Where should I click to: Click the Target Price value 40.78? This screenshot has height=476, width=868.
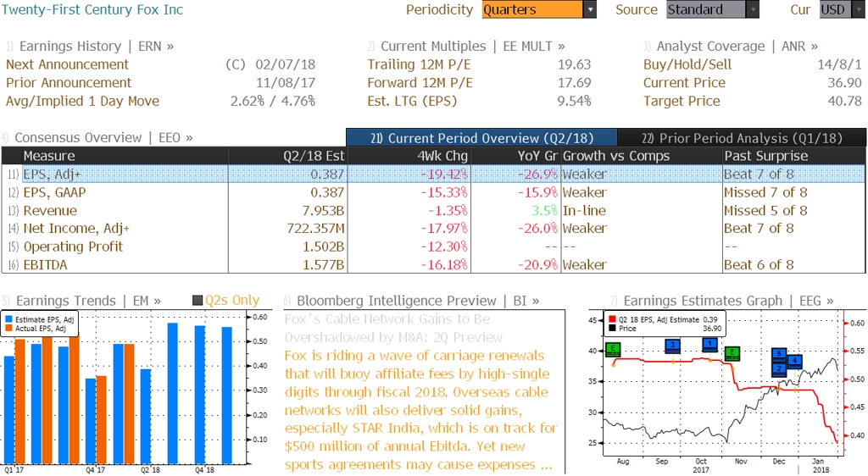coord(845,101)
